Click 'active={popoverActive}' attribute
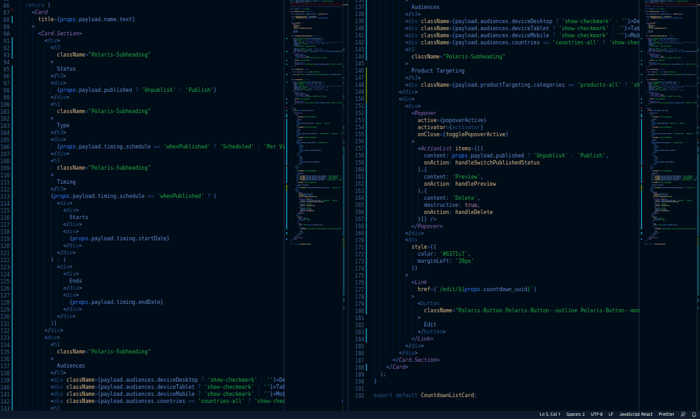This screenshot has height=419, width=700. [x=452, y=120]
